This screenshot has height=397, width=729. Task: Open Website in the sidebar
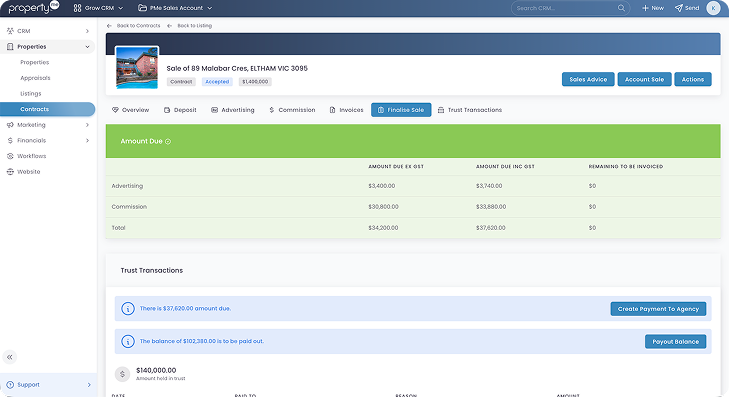click(x=29, y=172)
